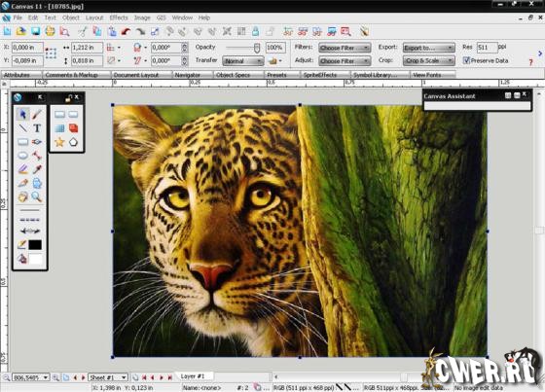Viewport: 545px width, 392px height.
Task: Click the black stroke color swatch
Action: point(35,245)
